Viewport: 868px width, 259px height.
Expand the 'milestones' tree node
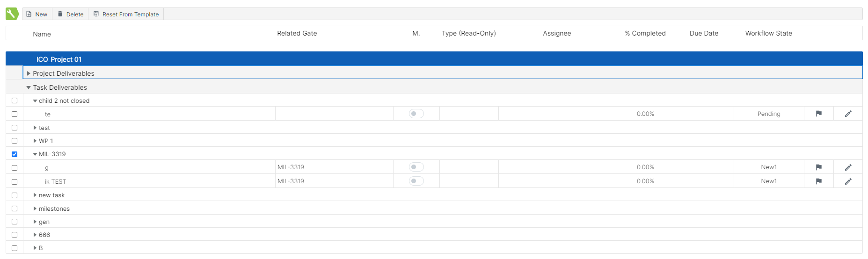click(35, 209)
